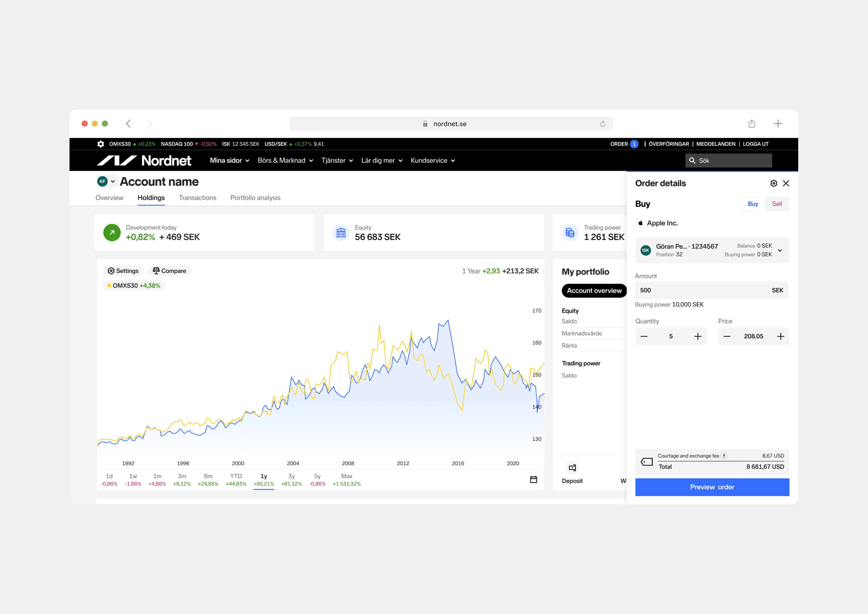868x614 pixels.
Task: Click the courtage fee help question mark
Action: pyautogui.click(x=724, y=456)
